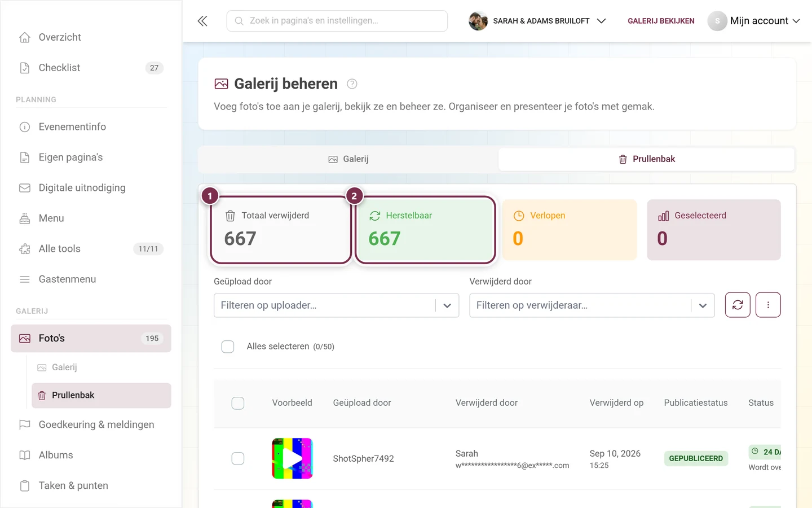This screenshot has height=508, width=812.
Task: Click the wedding profile avatar photo
Action: (478, 21)
